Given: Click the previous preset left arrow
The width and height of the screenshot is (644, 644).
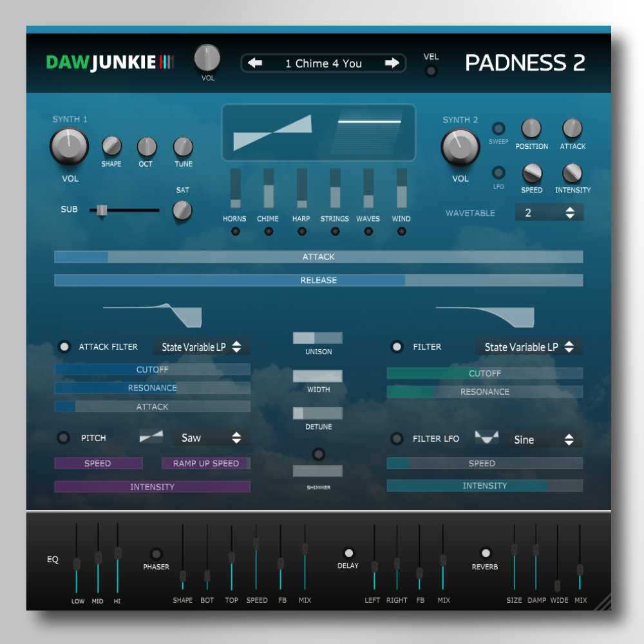Looking at the screenshot, I should [x=255, y=63].
